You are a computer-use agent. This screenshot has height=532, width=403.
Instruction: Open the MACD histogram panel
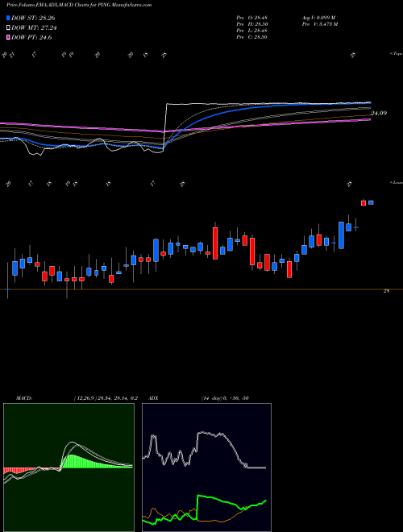69,468
